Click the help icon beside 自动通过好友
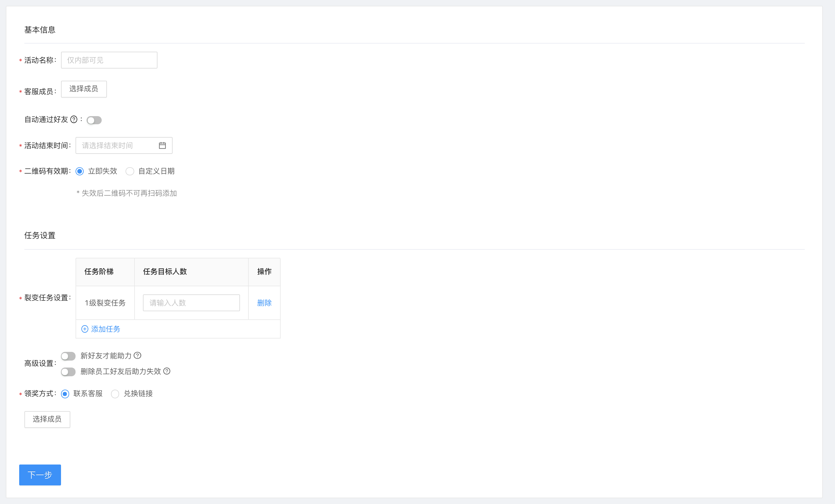The height and width of the screenshot is (504, 835). click(74, 119)
